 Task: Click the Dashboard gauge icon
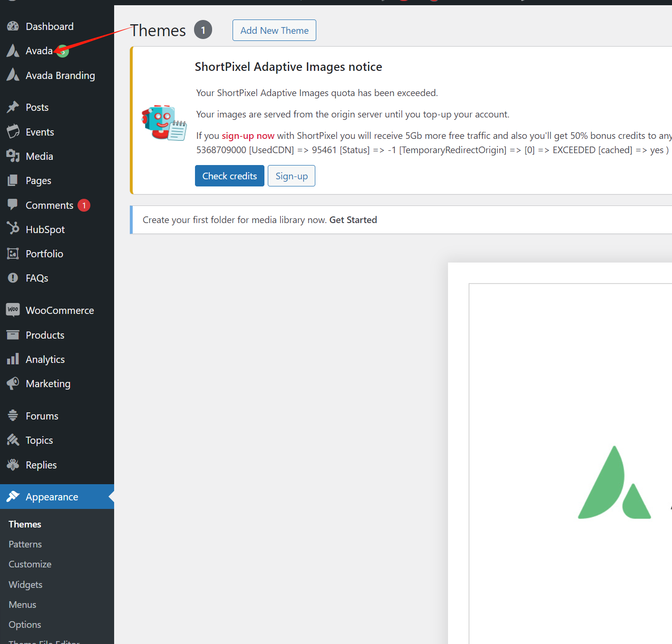click(x=13, y=26)
